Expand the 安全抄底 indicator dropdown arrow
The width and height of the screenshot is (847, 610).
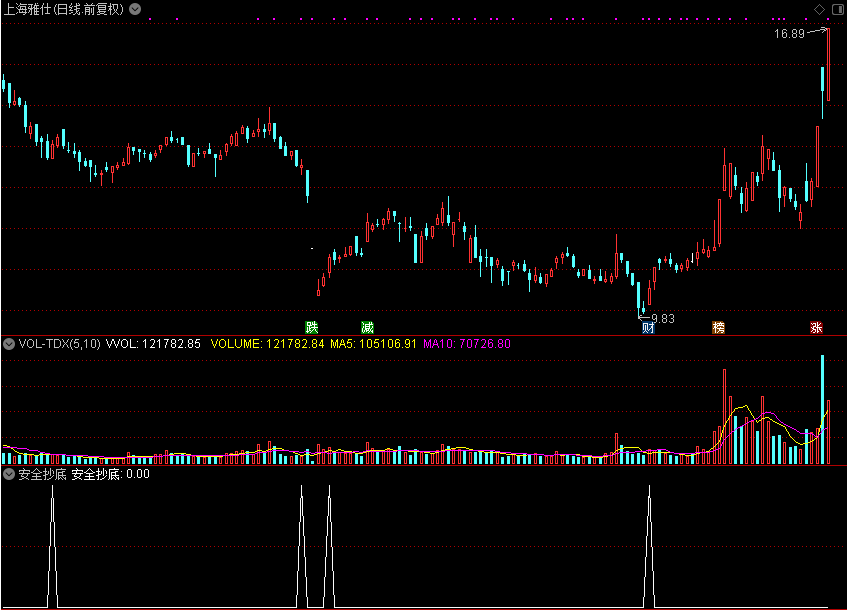click(x=9, y=474)
